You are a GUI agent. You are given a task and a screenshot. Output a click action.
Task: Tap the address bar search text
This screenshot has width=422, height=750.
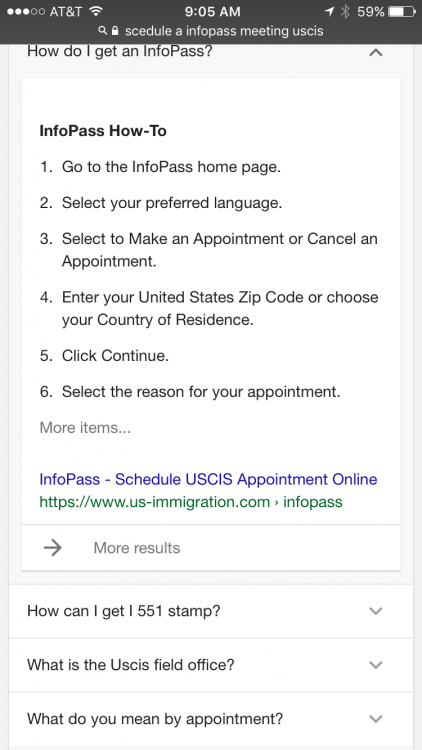click(224, 32)
